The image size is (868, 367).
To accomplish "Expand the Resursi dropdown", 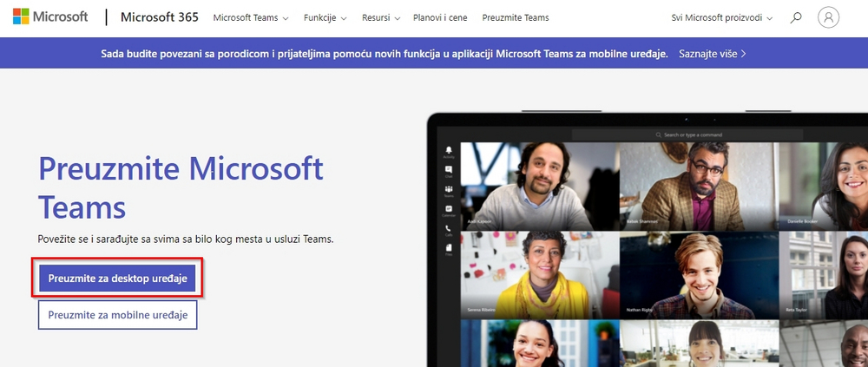I will pyautogui.click(x=381, y=17).
